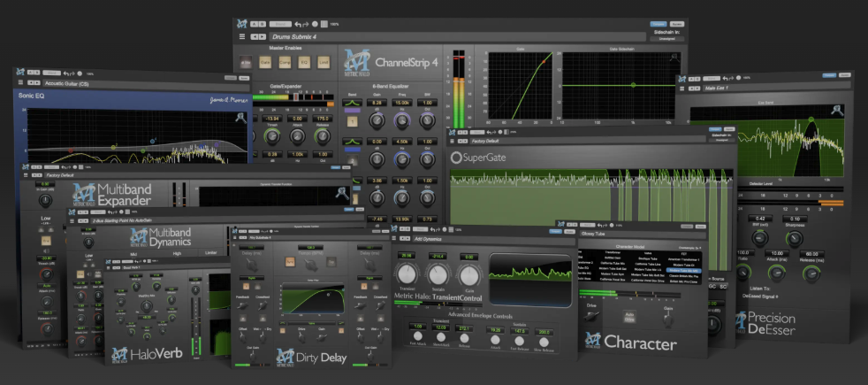This screenshot has height=385, width=868.
Task: Click round record-dot icon in ChannelStrip toolbar
Action: [x=315, y=25]
